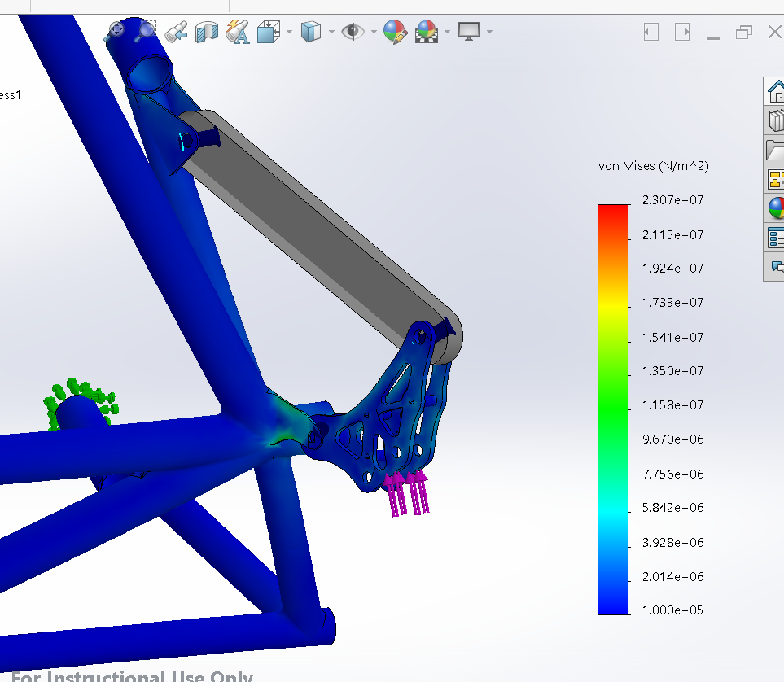
Task: Expand the Hide/Show Items eye dropdown arrow
Action: (374, 33)
